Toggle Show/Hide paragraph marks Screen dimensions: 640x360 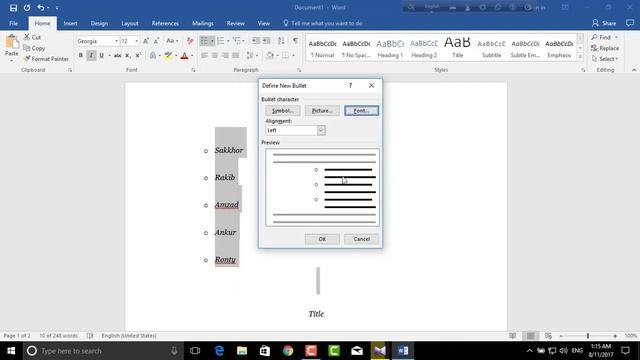(x=295, y=40)
